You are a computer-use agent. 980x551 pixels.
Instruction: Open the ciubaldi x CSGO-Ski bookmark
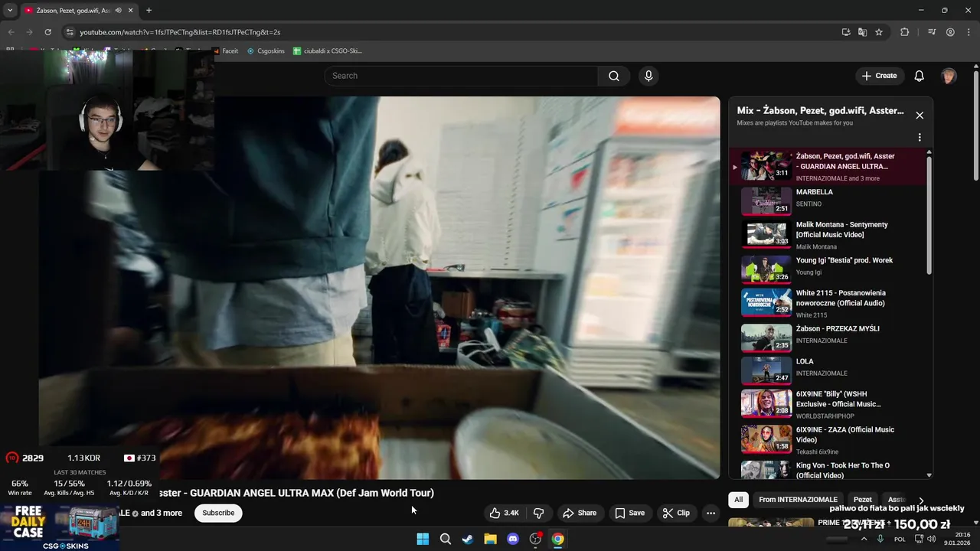point(328,51)
